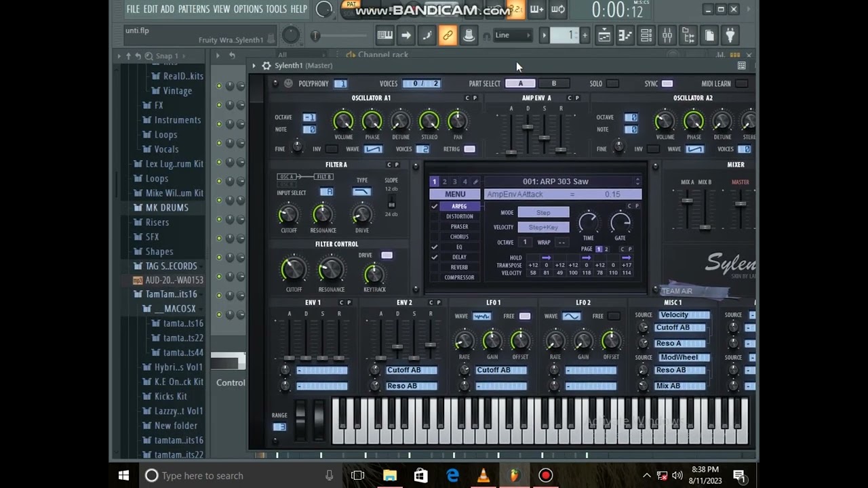The height and width of the screenshot is (488, 868).
Task: Click the Sylenth1 MENU button
Action: click(455, 195)
